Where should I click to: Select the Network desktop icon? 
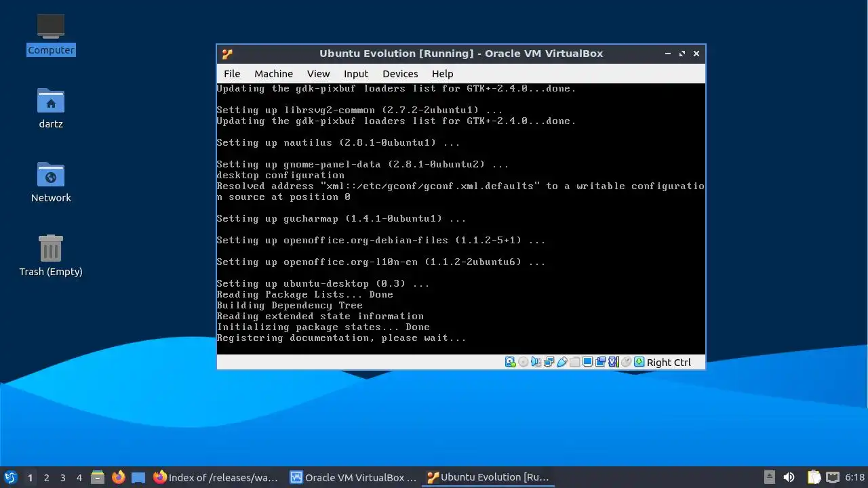point(51,181)
